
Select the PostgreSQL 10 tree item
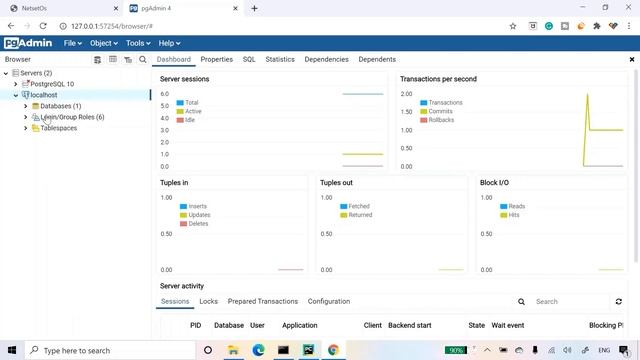click(x=52, y=84)
